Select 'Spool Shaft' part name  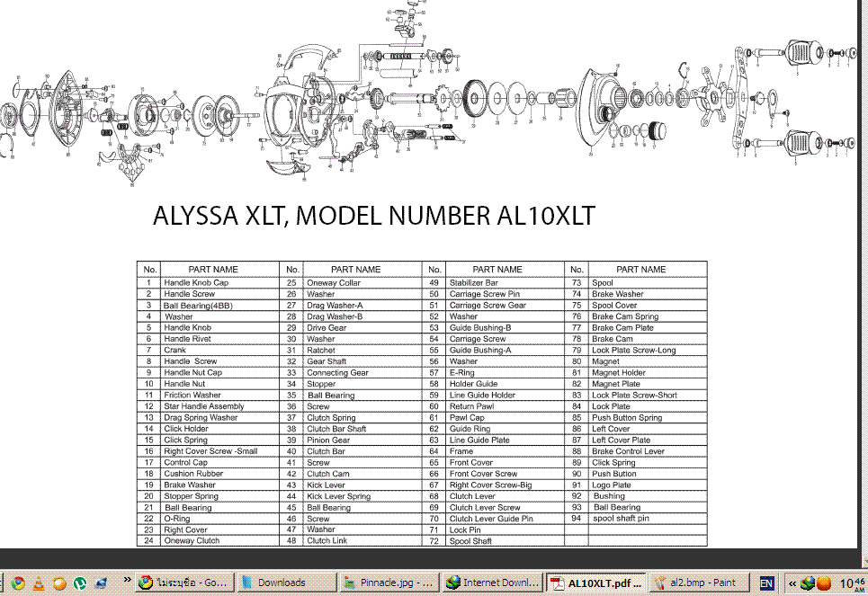coord(470,540)
